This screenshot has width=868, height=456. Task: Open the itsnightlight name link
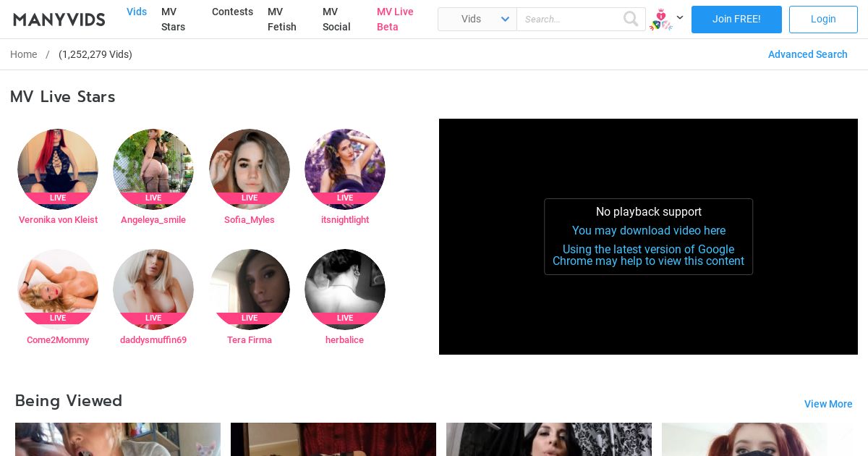coord(345,220)
